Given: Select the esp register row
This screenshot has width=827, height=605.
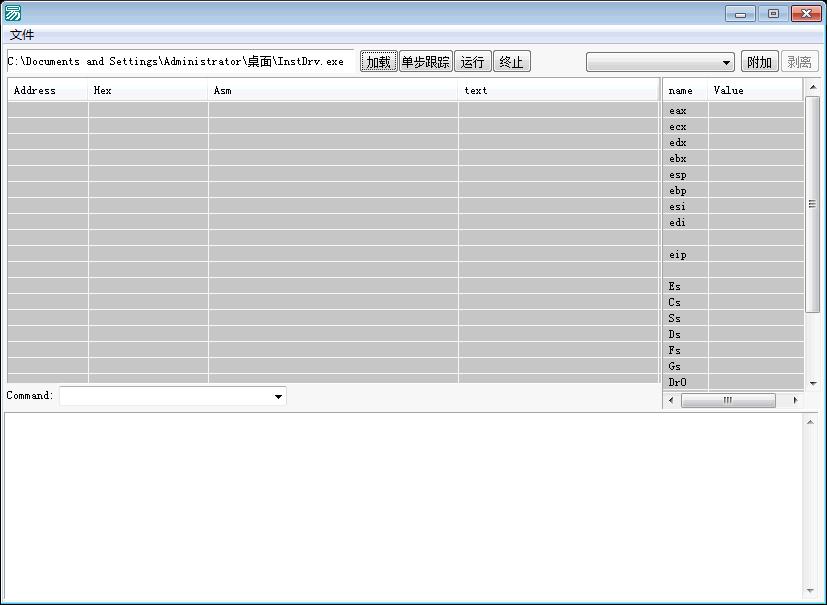Looking at the screenshot, I should (733, 174).
